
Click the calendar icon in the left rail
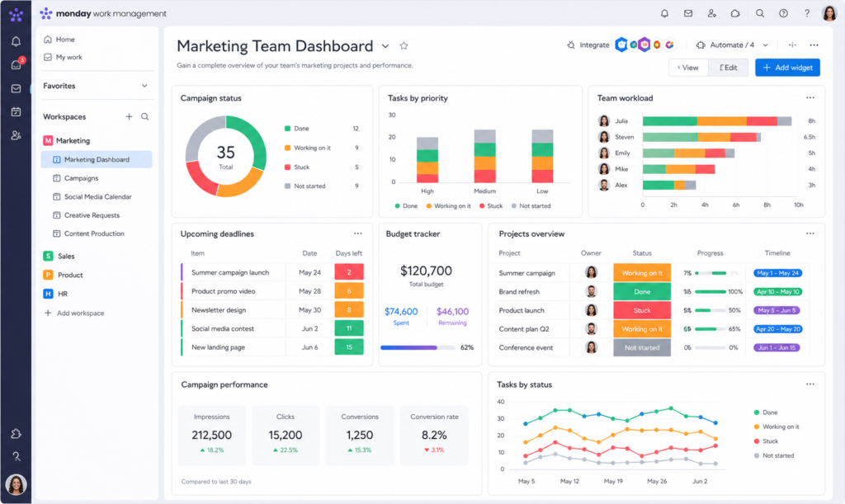[x=16, y=111]
